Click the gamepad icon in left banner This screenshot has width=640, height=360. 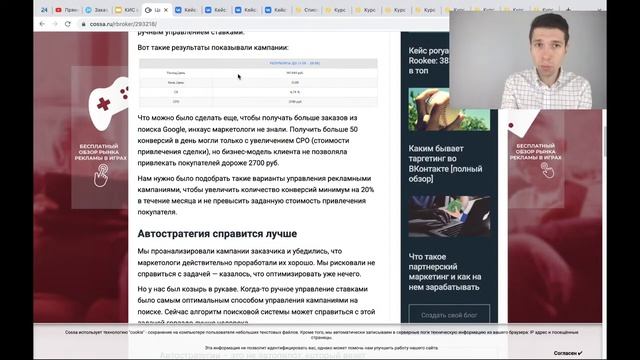pyautogui.click(x=109, y=104)
